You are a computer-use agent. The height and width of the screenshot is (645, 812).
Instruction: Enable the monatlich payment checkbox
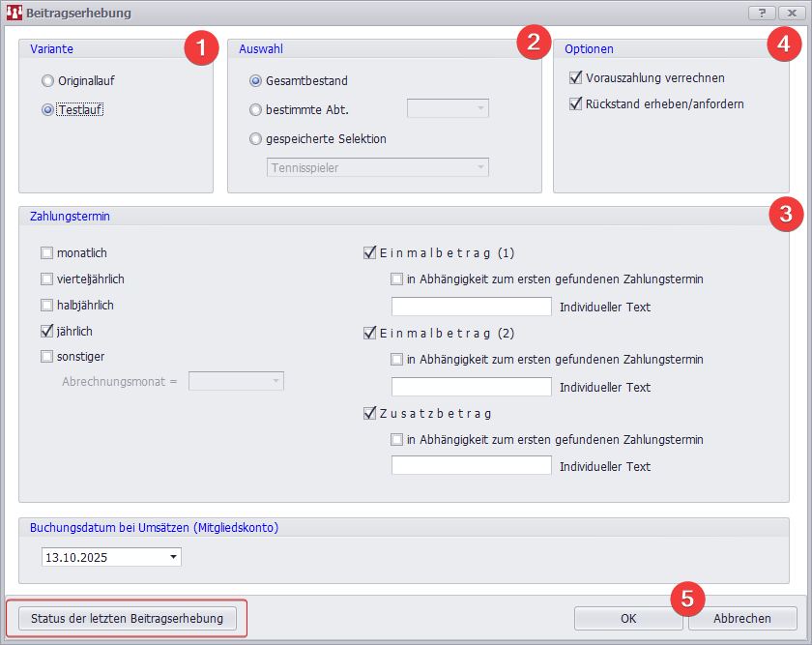pos(47,253)
